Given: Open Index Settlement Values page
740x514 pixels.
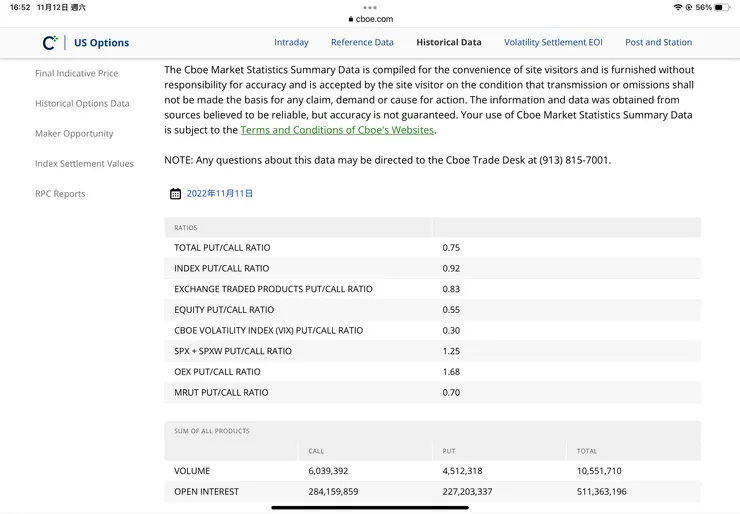Looking at the screenshot, I should [x=84, y=163].
